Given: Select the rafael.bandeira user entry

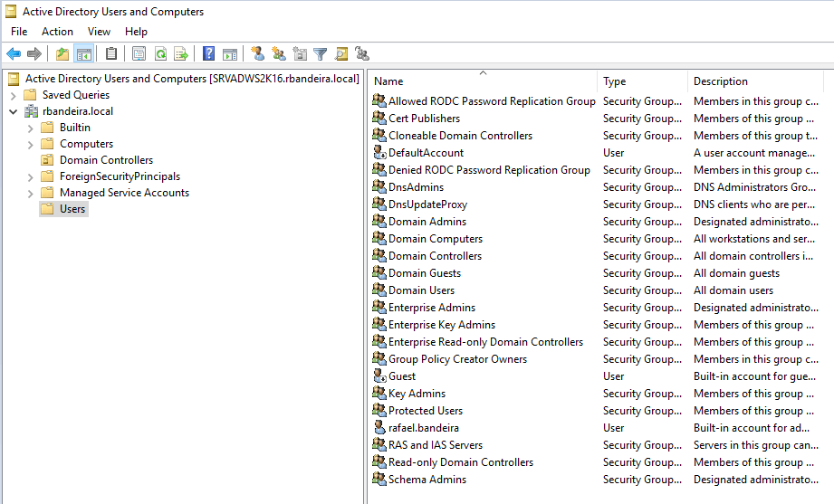Looking at the screenshot, I should pos(424,428).
